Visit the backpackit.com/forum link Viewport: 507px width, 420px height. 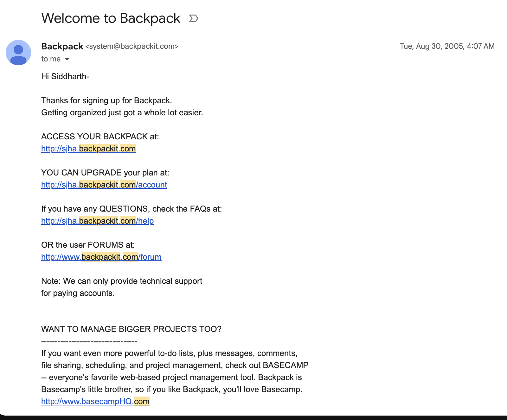click(x=101, y=257)
